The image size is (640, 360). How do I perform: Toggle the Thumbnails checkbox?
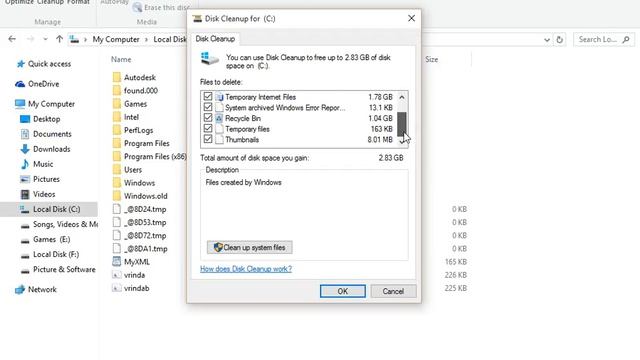pos(208,139)
